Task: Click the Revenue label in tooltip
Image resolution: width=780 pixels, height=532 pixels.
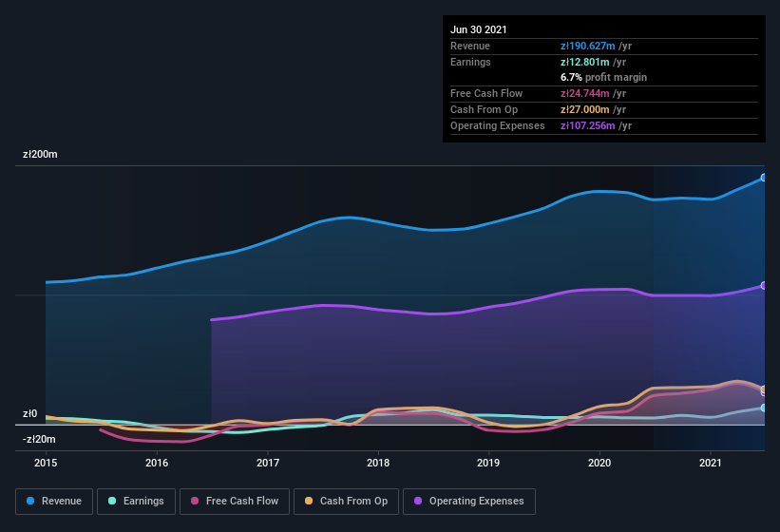Action: 470,46
